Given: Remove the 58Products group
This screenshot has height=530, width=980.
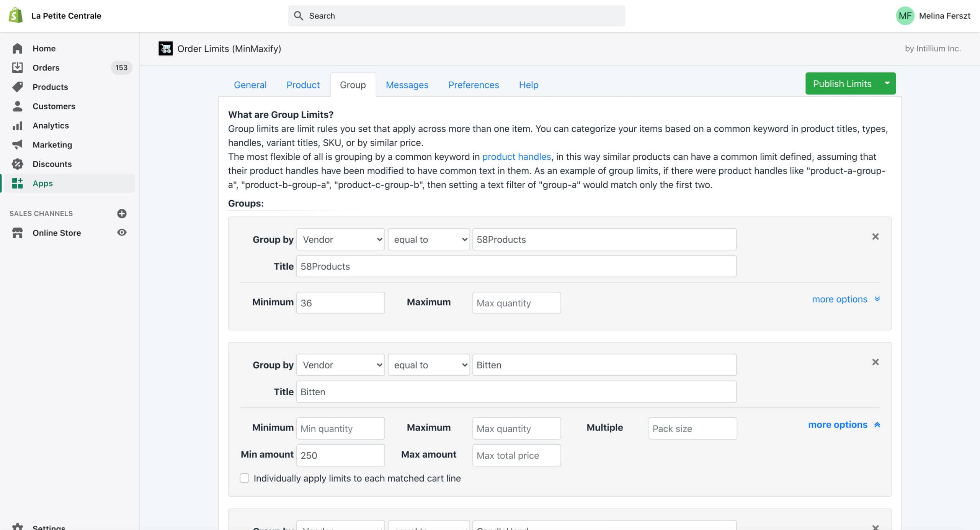Looking at the screenshot, I should pos(875,236).
